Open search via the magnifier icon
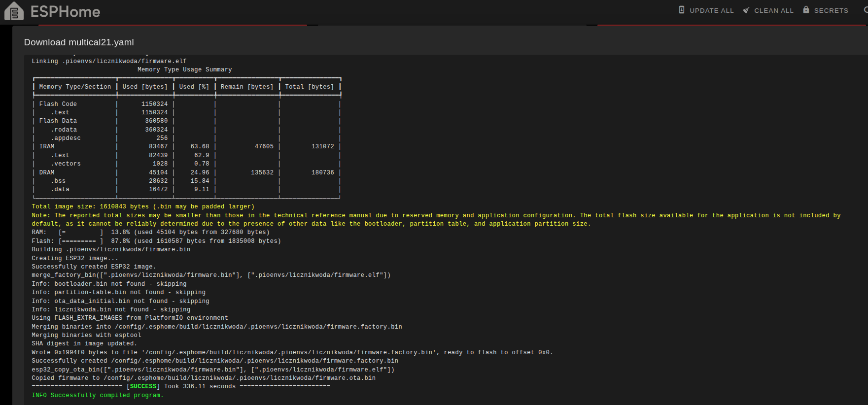868x405 pixels. [865, 10]
